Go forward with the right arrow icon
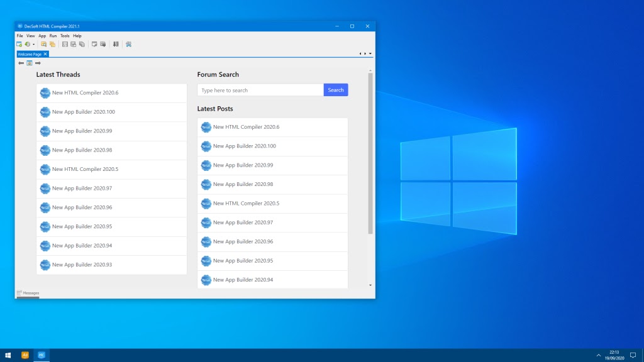The height and width of the screenshot is (362, 644). (x=38, y=63)
